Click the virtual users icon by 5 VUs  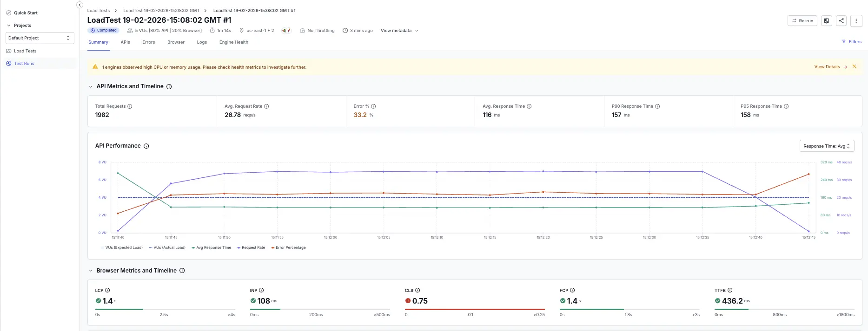click(x=130, y=31)
